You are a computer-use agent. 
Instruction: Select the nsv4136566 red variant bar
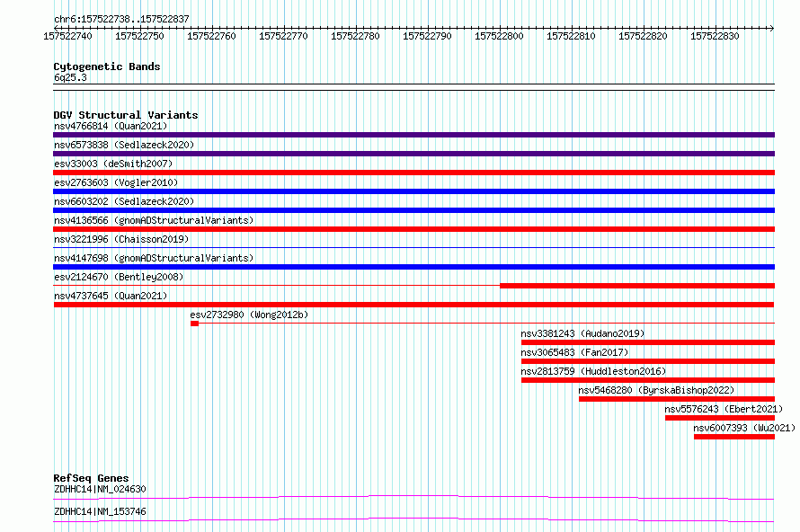tap(413, 229)
